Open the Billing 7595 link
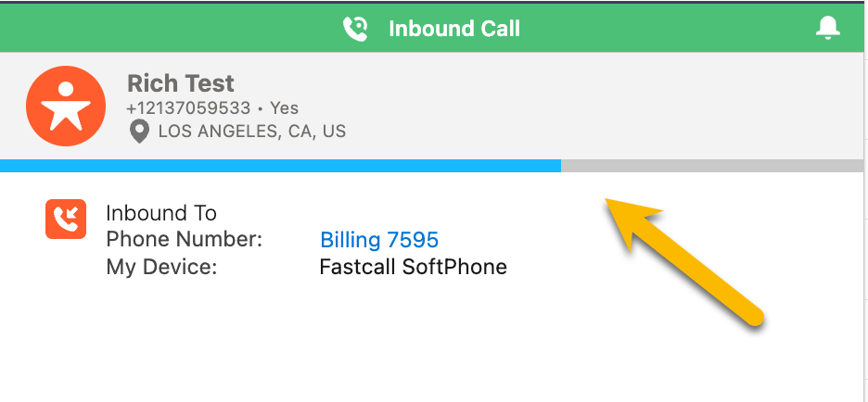Image resolution: width=868 pixels, height=402 pixels. click(x=379, y=240)
